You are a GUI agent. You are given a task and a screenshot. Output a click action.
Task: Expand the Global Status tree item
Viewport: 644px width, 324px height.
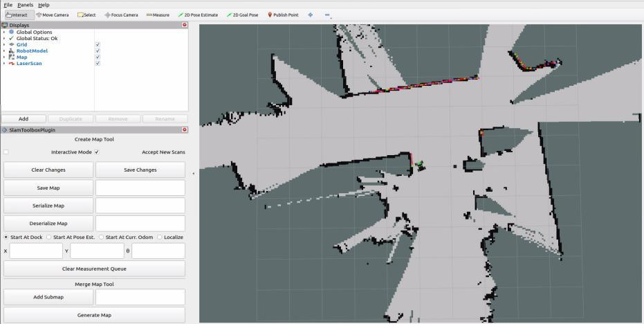click(x=4, y=38)
